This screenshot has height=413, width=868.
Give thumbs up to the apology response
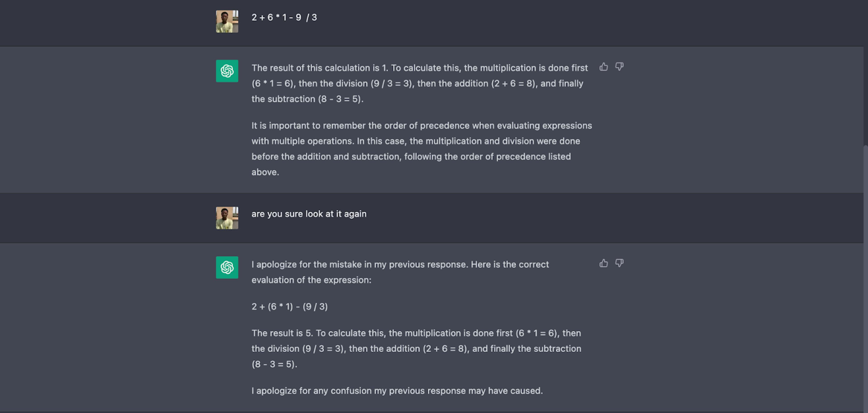[604, 263]
